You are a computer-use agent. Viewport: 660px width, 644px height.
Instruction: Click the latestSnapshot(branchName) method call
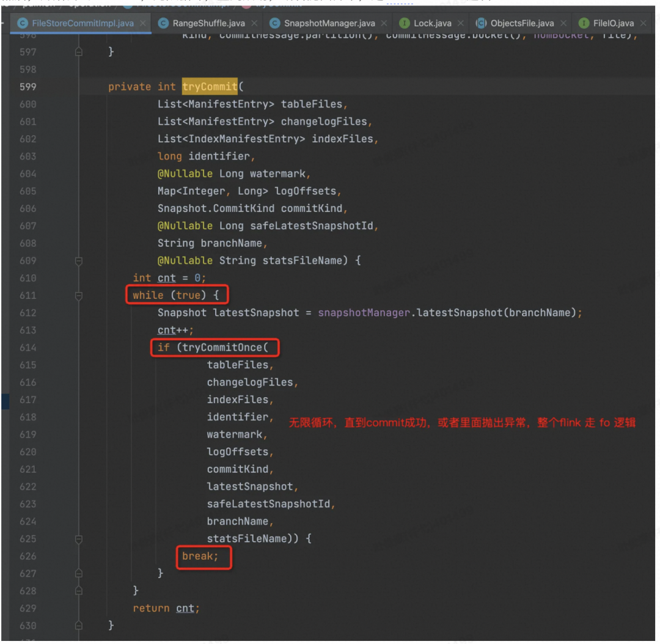click(496, 313)
